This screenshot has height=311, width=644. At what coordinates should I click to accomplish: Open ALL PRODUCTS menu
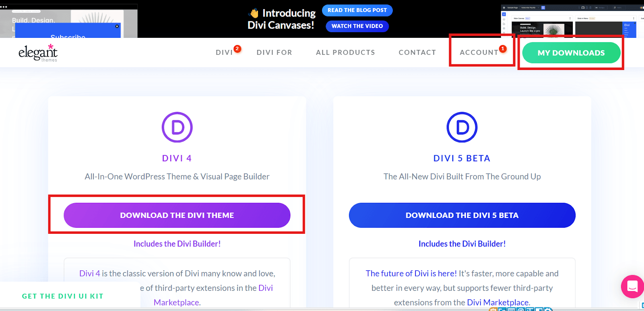(x=345, y=53)
